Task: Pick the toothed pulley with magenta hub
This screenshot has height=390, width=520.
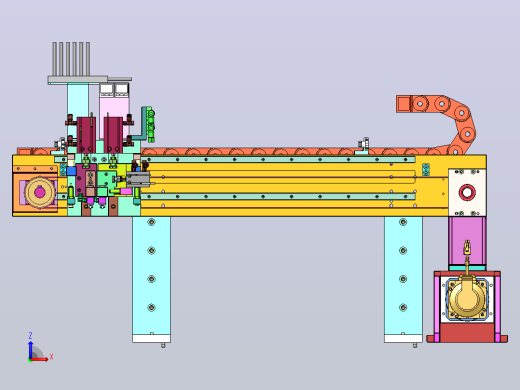Action: coord(40,192)
